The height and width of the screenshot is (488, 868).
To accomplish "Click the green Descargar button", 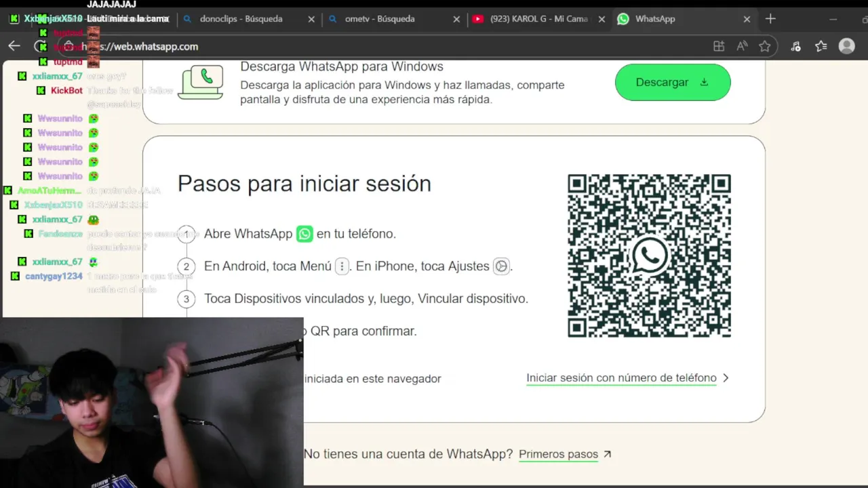I will pos(673,82).
